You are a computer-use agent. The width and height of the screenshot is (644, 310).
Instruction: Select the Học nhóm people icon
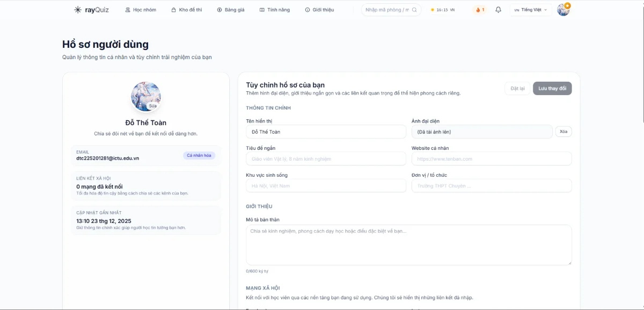127,9
